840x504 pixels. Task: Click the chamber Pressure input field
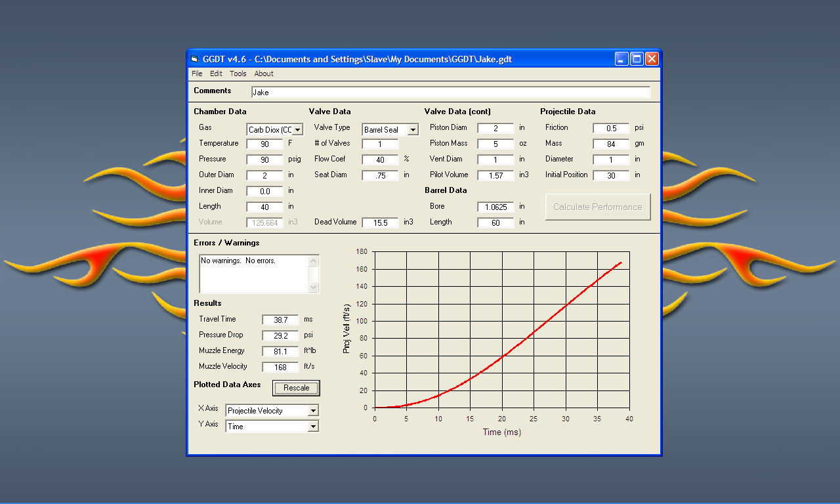pos(264,159)
